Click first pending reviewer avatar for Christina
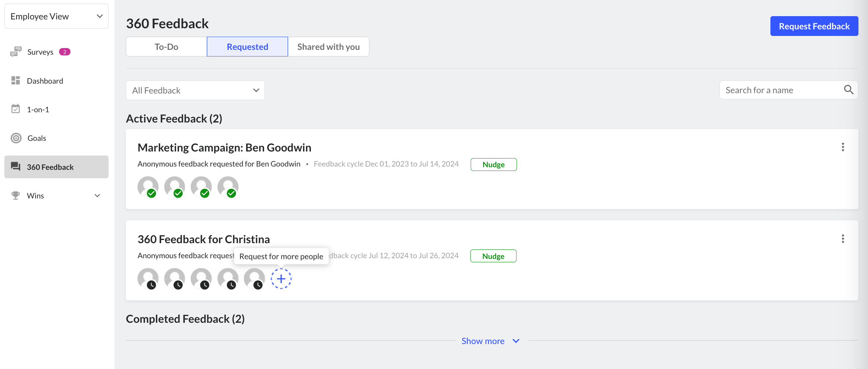Image resolution: width=868 pixels, height=369 pixels. point(148,279)
